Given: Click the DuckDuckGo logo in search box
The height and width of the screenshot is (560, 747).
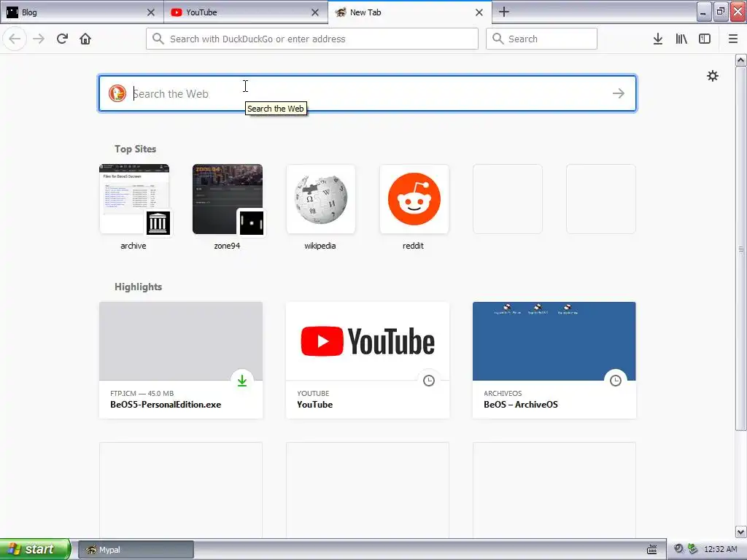Looking at the screenshot, I should point(117,93).
